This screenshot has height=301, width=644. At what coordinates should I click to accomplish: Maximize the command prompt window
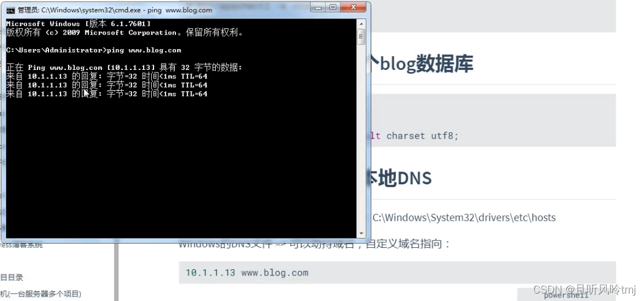coord(333,7)
